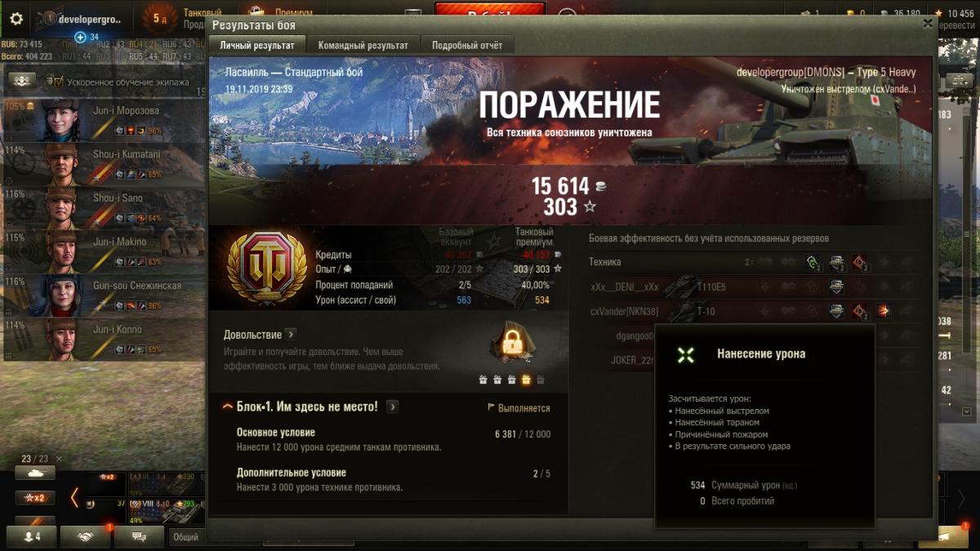This screenshot has height=551, width=980.
Task: Click the Общий chat channel tab
Action: coord(185,537)
